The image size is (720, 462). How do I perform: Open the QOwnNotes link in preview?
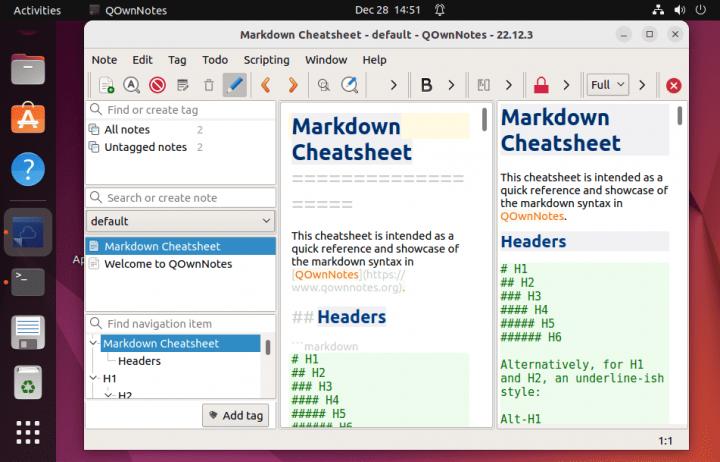click(x=532, y=215)
